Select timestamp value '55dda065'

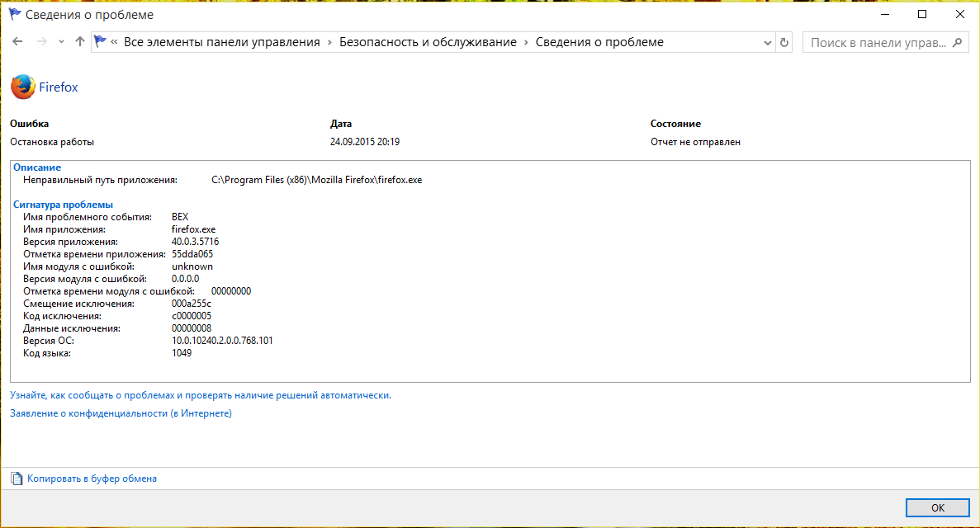click(192, 254)
